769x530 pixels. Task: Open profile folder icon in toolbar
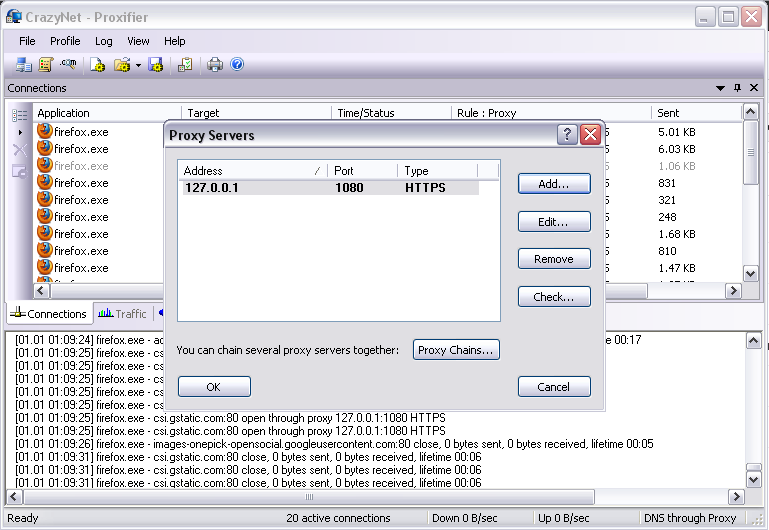[x=122, y=65]
